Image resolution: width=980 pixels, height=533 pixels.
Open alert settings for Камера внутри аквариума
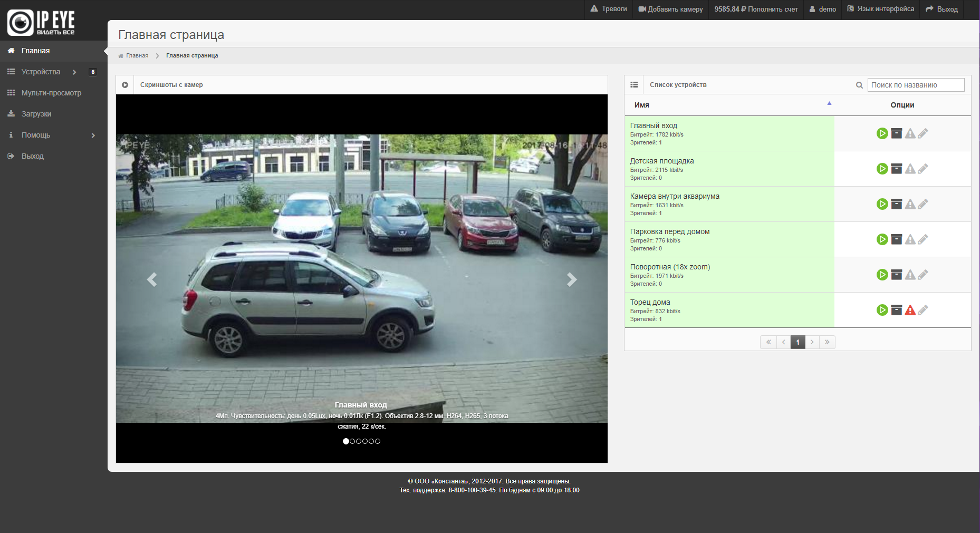tap(910, 204)
